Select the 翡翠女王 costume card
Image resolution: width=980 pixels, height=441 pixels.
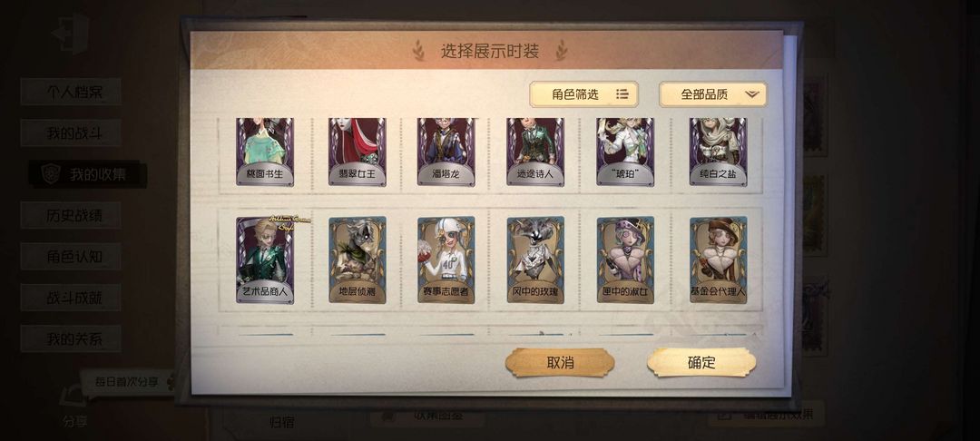pos(358,152)
